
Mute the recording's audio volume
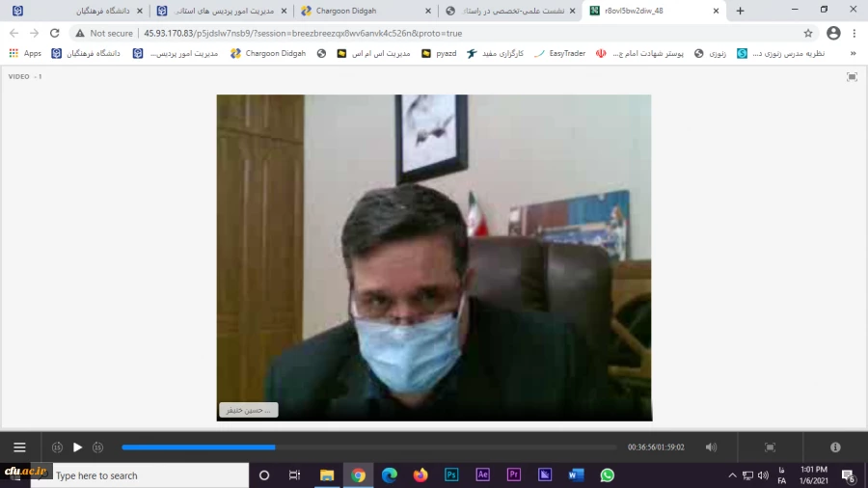tap(711, 447)
